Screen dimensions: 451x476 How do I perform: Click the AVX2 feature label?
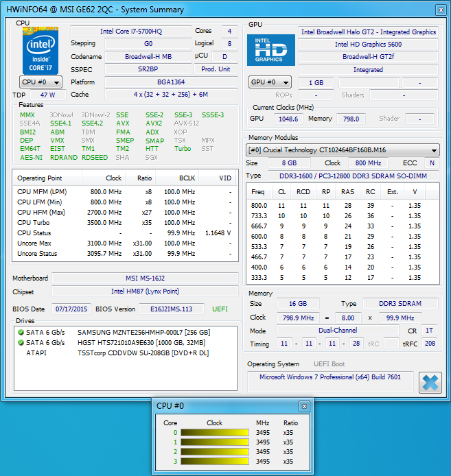pyautogui.click(x=154, y=123)
